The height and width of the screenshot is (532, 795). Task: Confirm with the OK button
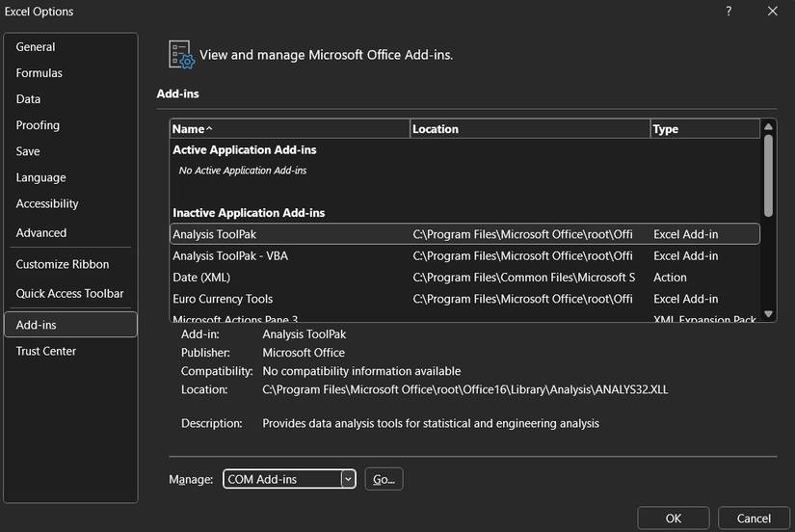point(674,519)
